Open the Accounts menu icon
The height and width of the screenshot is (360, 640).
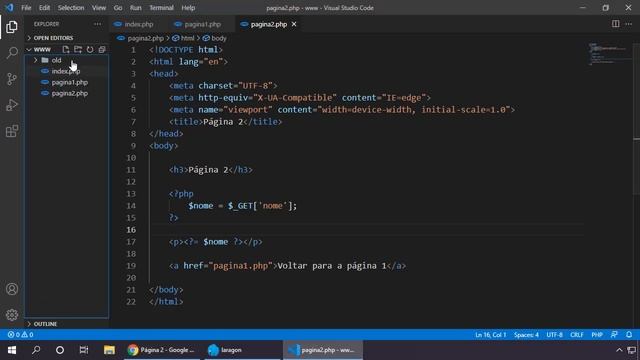tap(12, 289)
